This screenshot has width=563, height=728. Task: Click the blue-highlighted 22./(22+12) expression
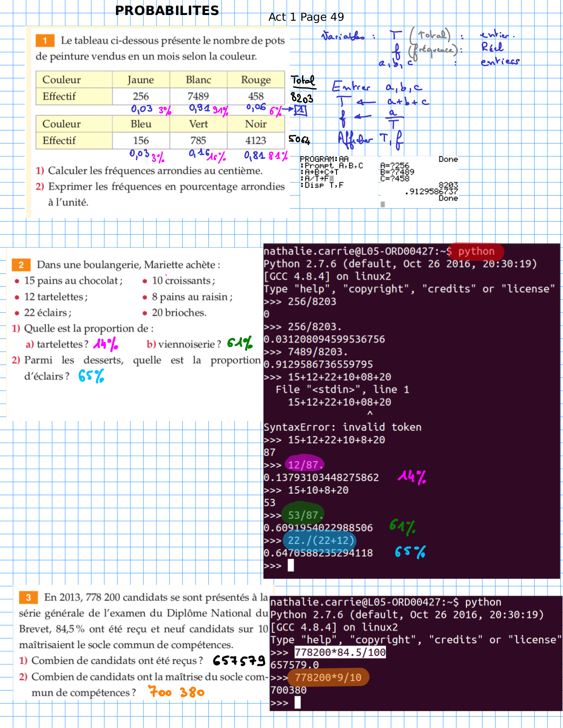(x=321, y=540)
